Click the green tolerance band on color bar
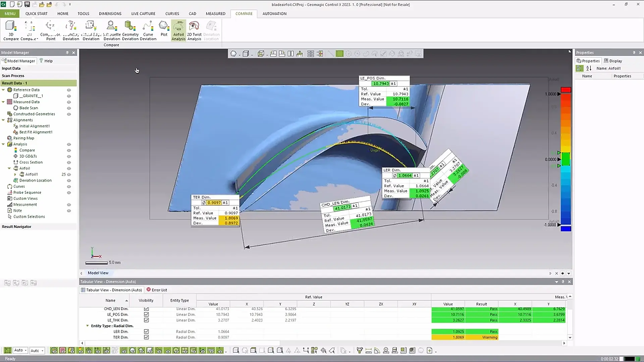The height and width of the screenshot is (362, 644). coord(566,159)
